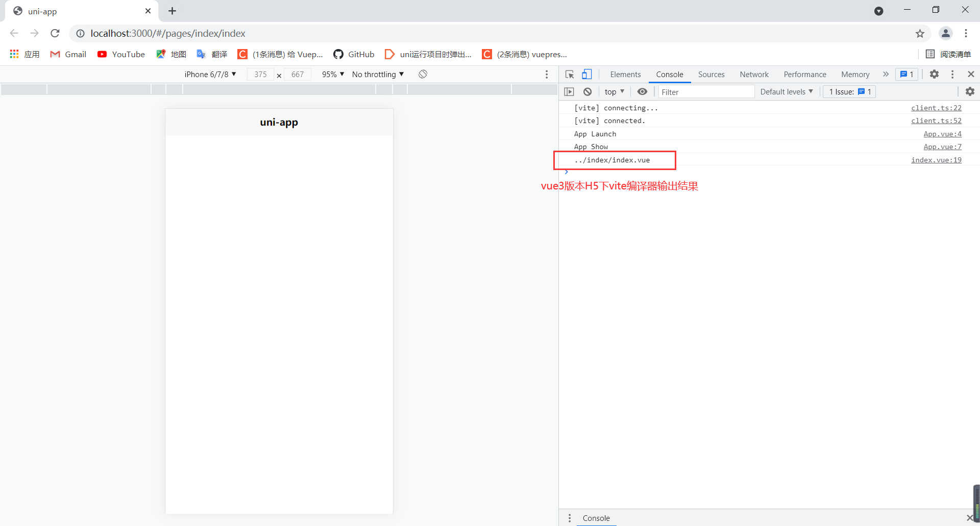Switch to the Network tab
This screenshot has height=526, width=980.
tap(754, 75)
